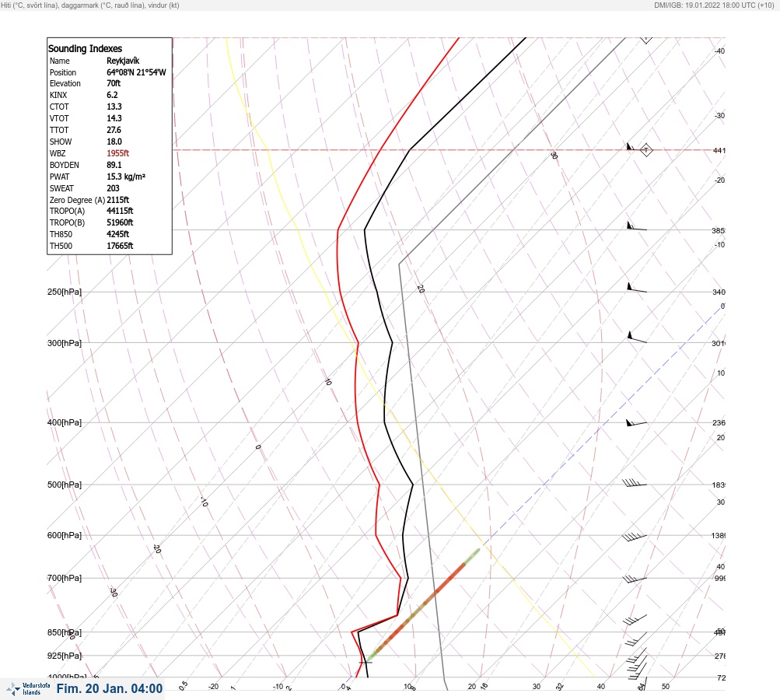The width and height of the screenshot is (780, 700).
Task: Click the 'Fim. 20 Jan. 04:00' forecast time label
Action: [x=110, y=688]
